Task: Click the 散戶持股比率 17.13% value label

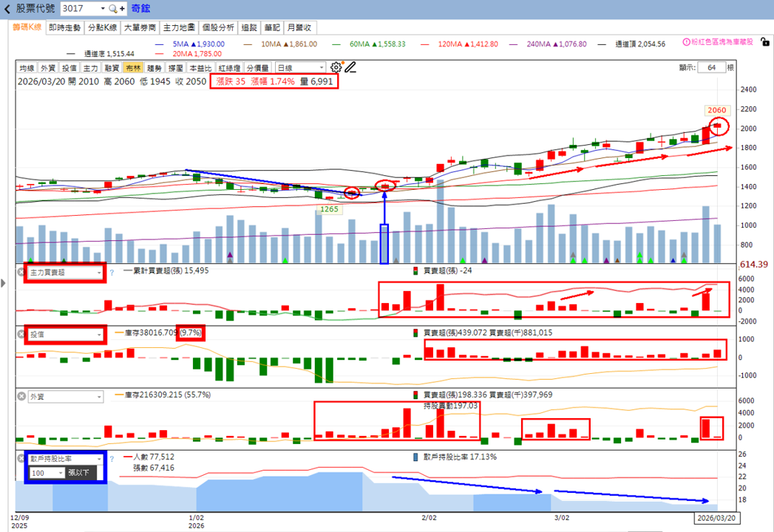Action: [x=455, y=457]
